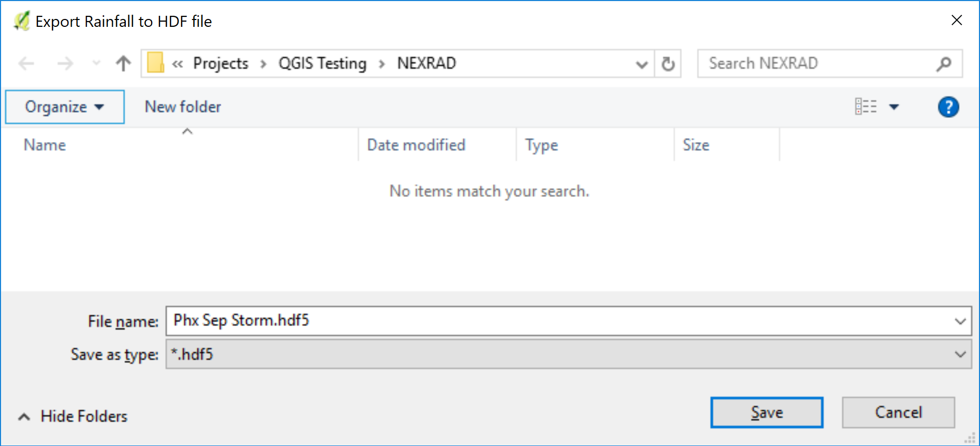This screenshot has width=980, height=446.
Task: Open the blue Help button
Action: pos(948,107)
